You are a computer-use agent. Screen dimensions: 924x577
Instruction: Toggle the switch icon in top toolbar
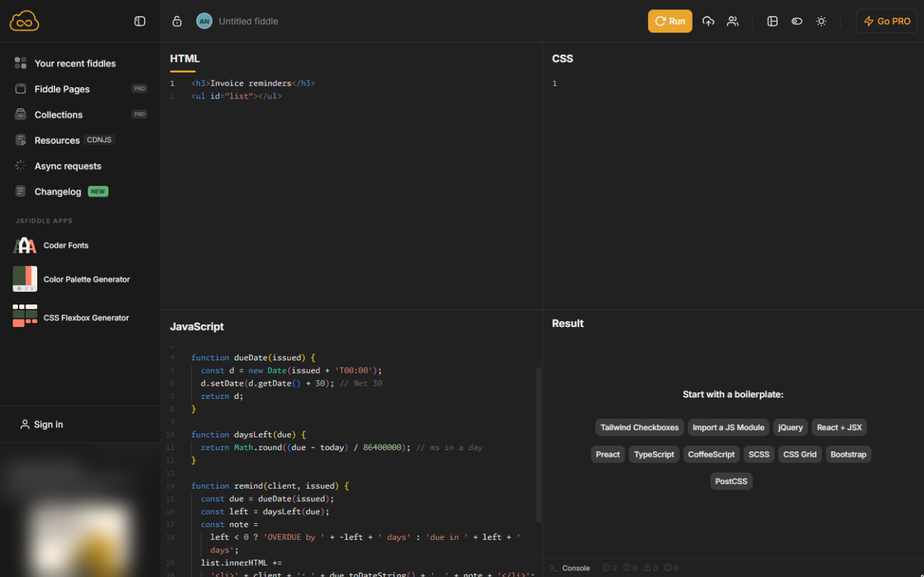(x=797, y=21)
